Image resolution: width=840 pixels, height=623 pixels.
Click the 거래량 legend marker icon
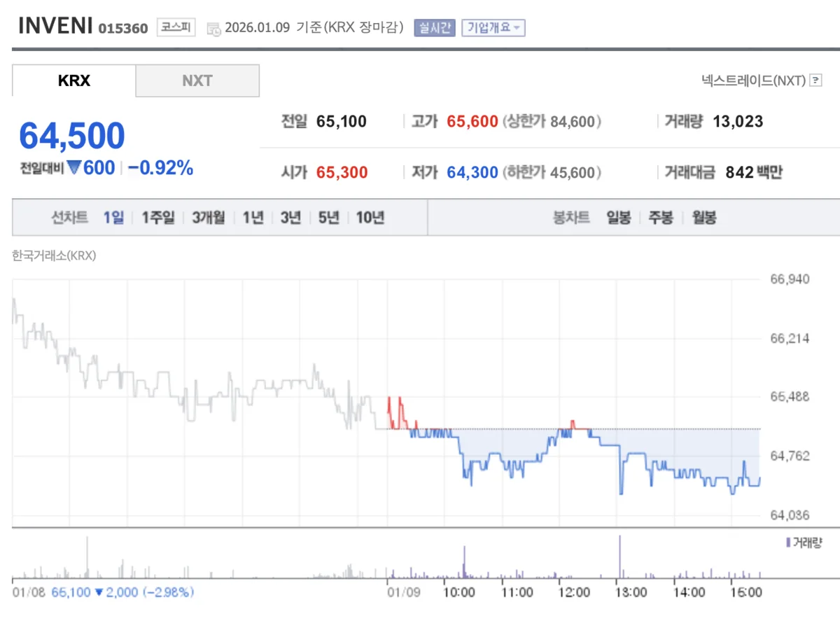click(x=788, y=542)
